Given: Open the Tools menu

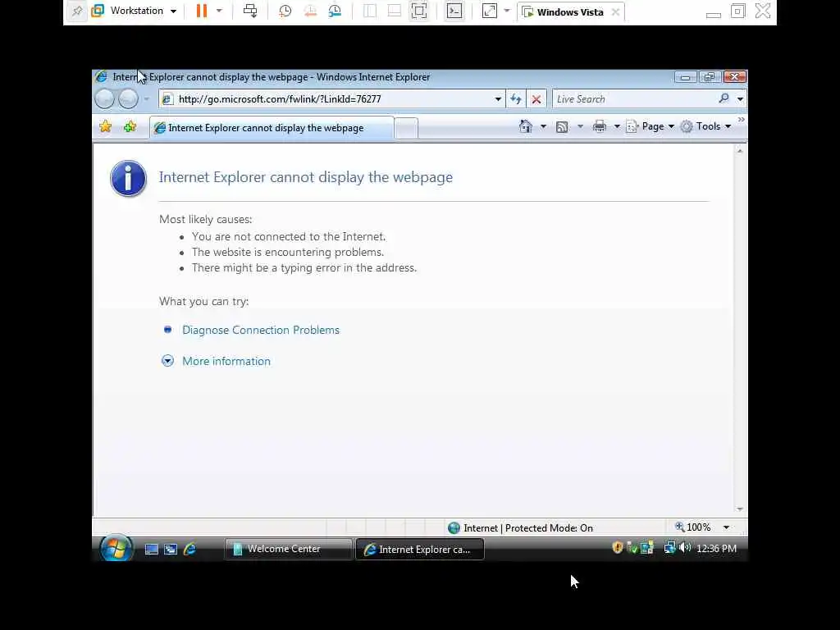Looking at the screenshot, I should pos(706,126).
